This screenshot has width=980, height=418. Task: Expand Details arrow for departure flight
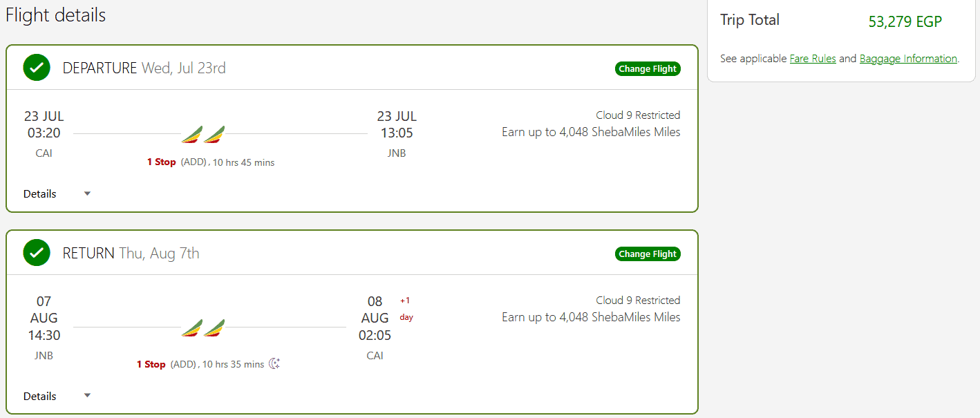(87, 193)
